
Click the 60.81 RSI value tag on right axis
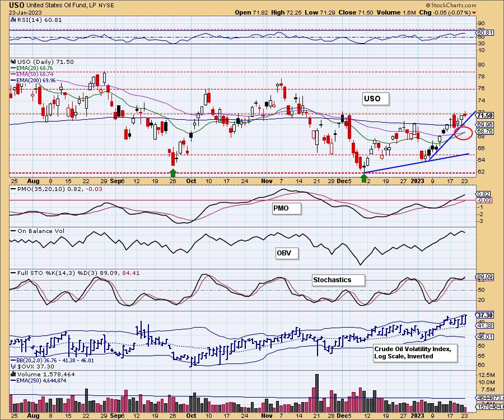click(x=485, y=33)
